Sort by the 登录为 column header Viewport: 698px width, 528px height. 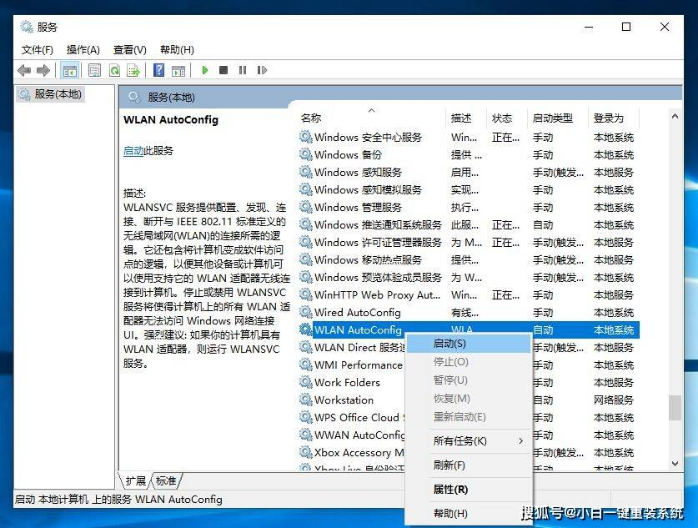[614, 118]
